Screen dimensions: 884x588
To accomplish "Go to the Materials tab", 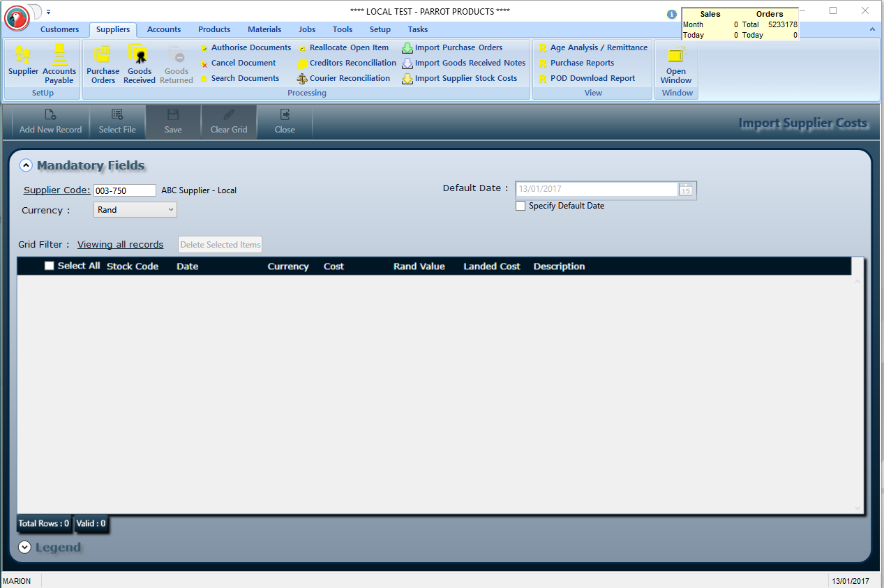I will pyautogui.click(x=264, y=29).
